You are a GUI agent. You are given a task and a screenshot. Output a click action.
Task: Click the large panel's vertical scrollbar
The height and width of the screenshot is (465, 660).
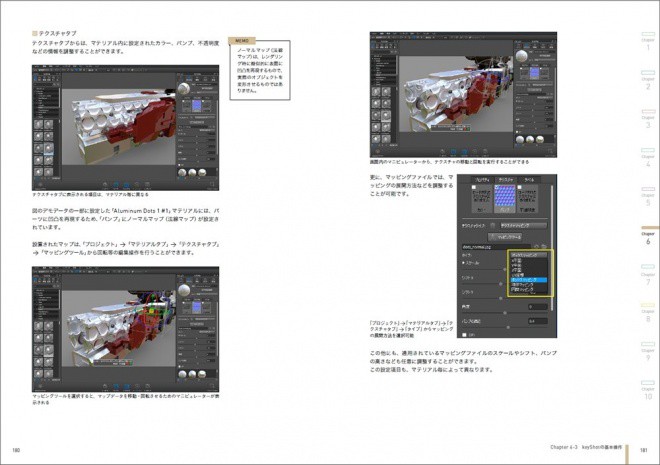(552, 248)
